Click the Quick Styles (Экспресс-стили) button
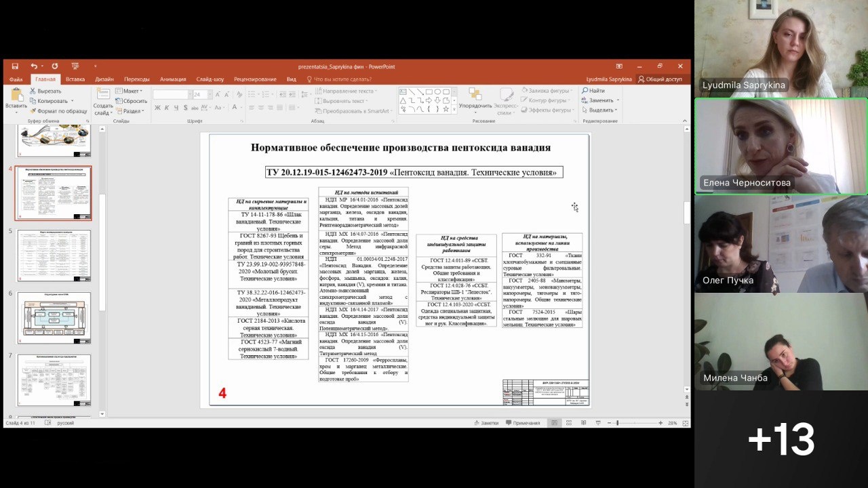The width and height of the screenshot is (868, 488). [505, 101]
